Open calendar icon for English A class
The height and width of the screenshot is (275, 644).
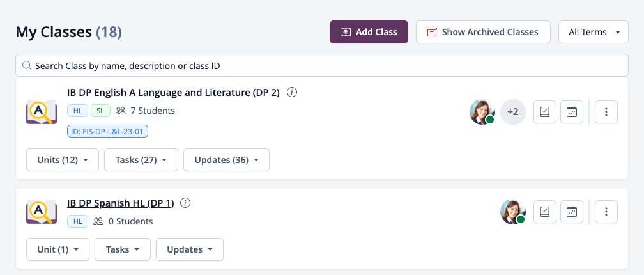[x=572, y=112]
